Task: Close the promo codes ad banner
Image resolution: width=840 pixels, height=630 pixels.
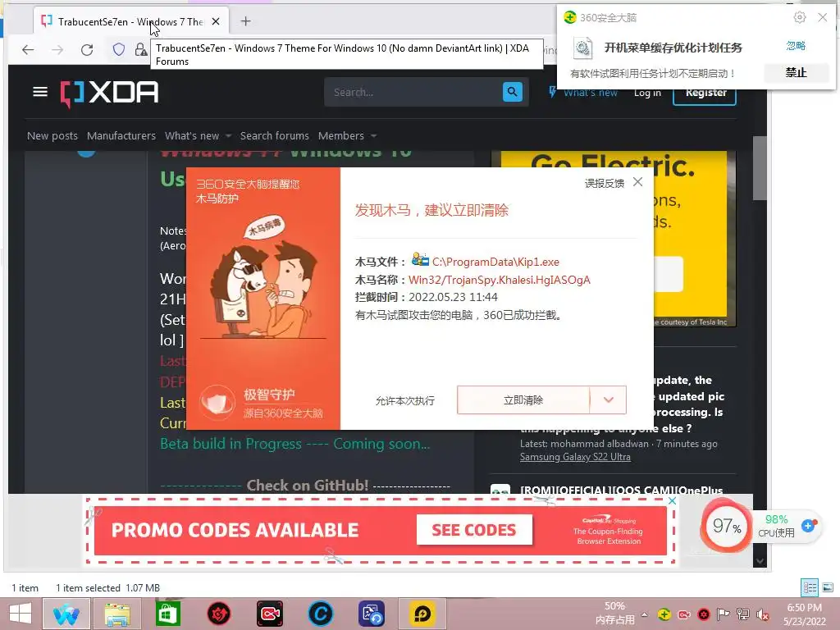Action: [672, 501]
